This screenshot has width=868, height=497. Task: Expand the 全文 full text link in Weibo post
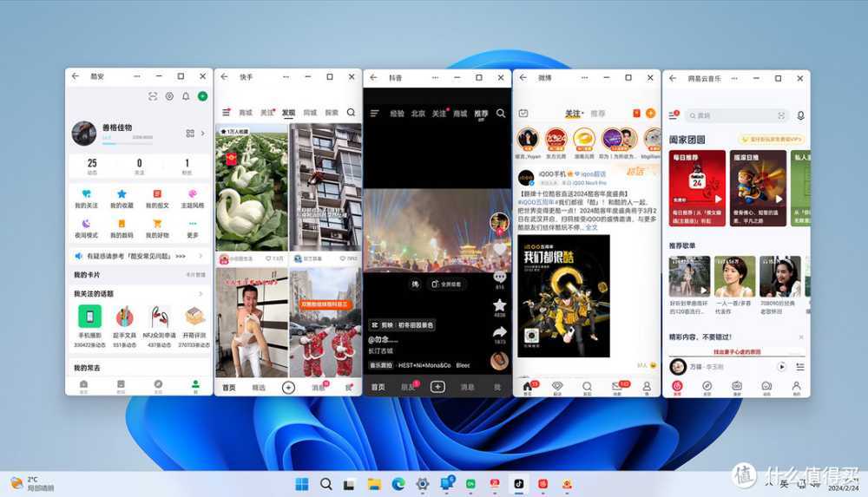(592, 227)
